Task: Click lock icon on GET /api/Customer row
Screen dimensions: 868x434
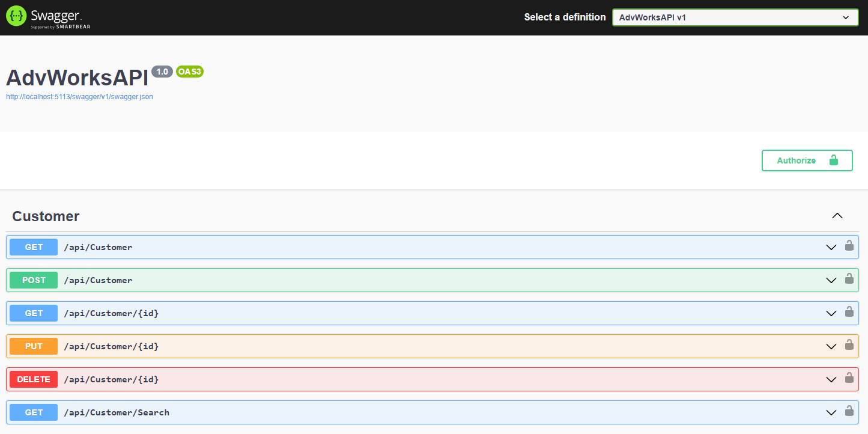Action: (x=849, y=245)
